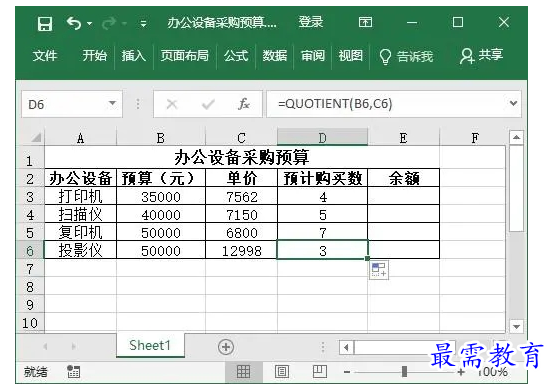Click the New Sheet plus icon
This screenshot has width=552, height=387.
click(x=226, y=347)
